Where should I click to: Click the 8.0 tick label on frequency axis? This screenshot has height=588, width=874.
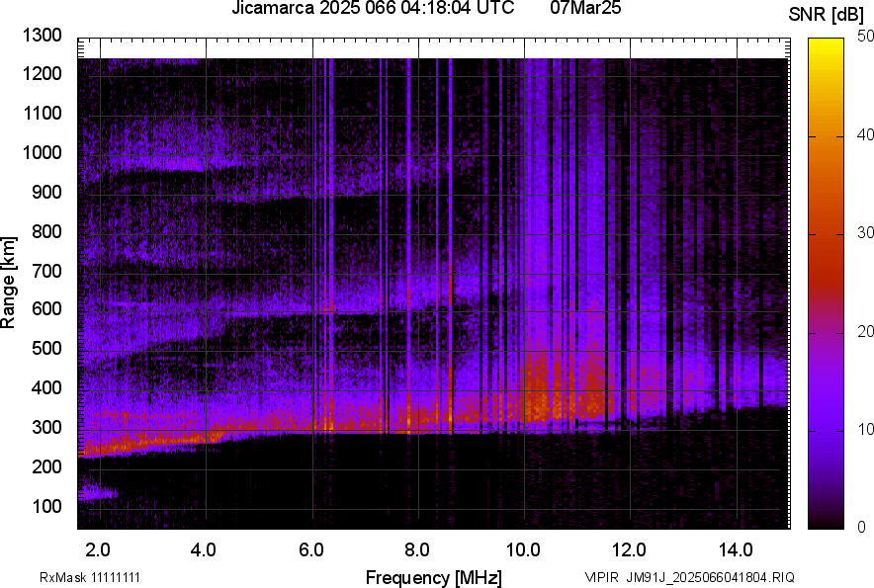416,549
